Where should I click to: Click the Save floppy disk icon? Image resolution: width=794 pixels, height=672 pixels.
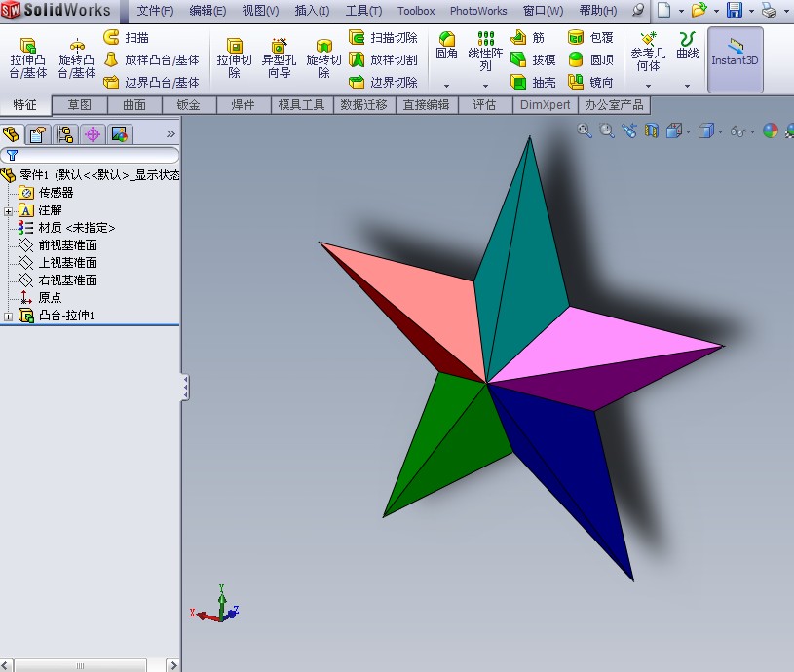coord(735,10)
